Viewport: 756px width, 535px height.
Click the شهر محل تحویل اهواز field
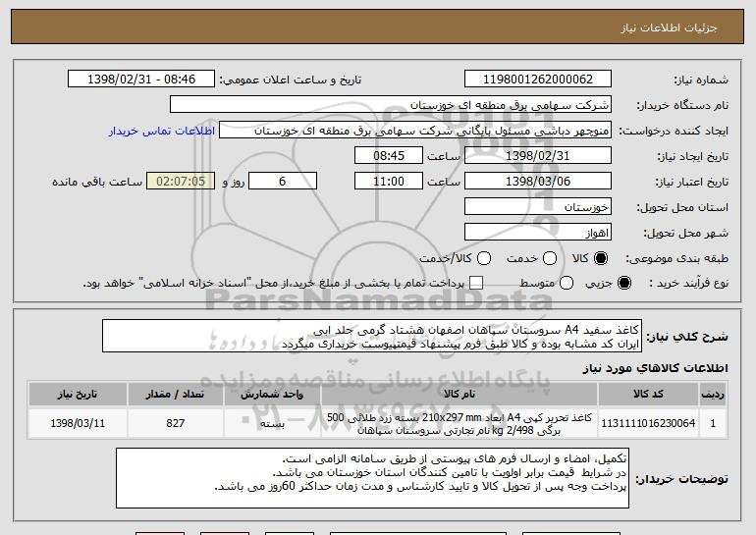(x=538, y=233)
